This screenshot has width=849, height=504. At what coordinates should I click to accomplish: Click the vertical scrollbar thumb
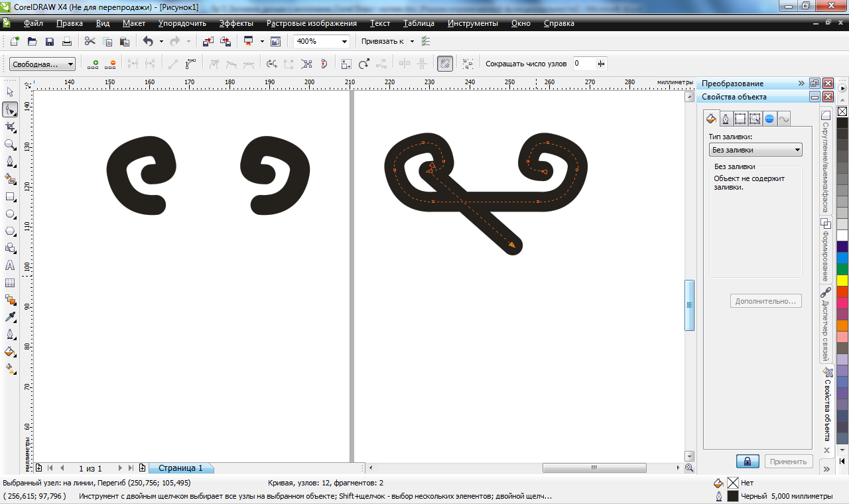[689, 305]
